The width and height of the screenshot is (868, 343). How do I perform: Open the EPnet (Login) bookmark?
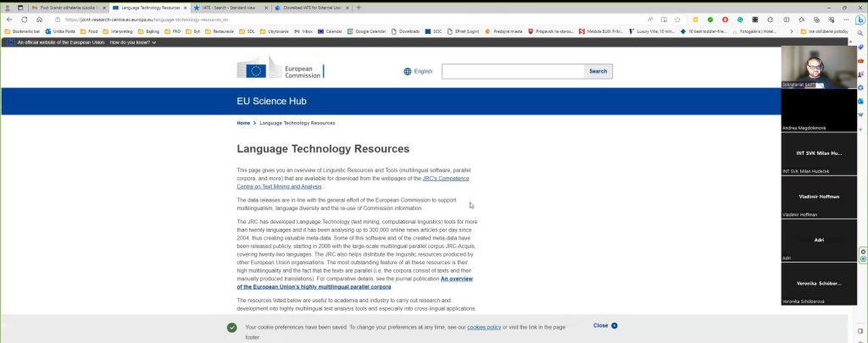tap(464, 31)
